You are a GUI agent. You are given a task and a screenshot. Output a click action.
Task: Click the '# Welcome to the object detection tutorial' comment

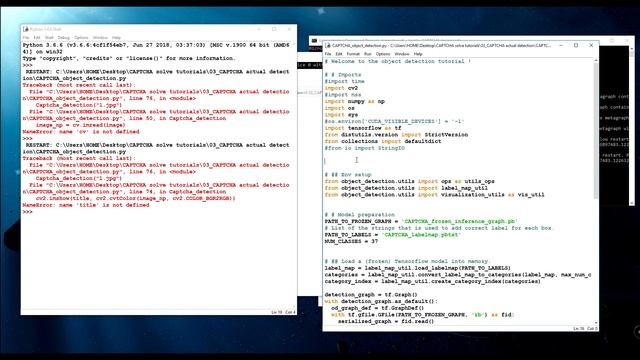[398, 61]
